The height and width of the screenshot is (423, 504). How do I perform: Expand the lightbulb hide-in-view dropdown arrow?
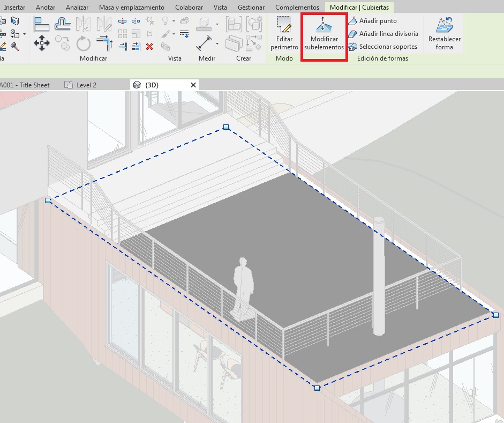coord(174,21)
